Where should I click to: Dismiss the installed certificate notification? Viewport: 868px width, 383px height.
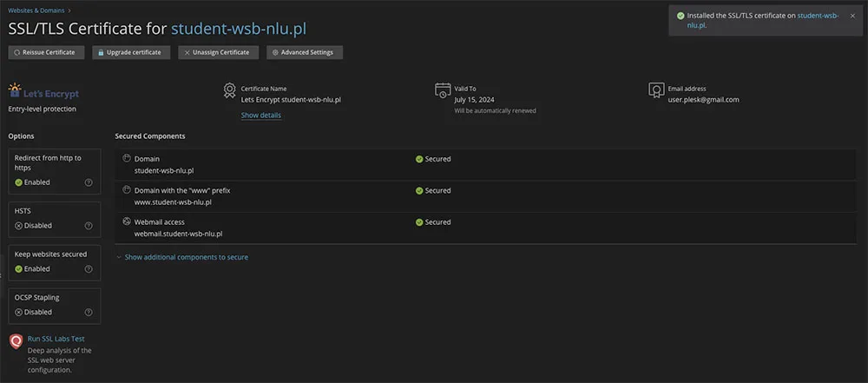(852, 16)
